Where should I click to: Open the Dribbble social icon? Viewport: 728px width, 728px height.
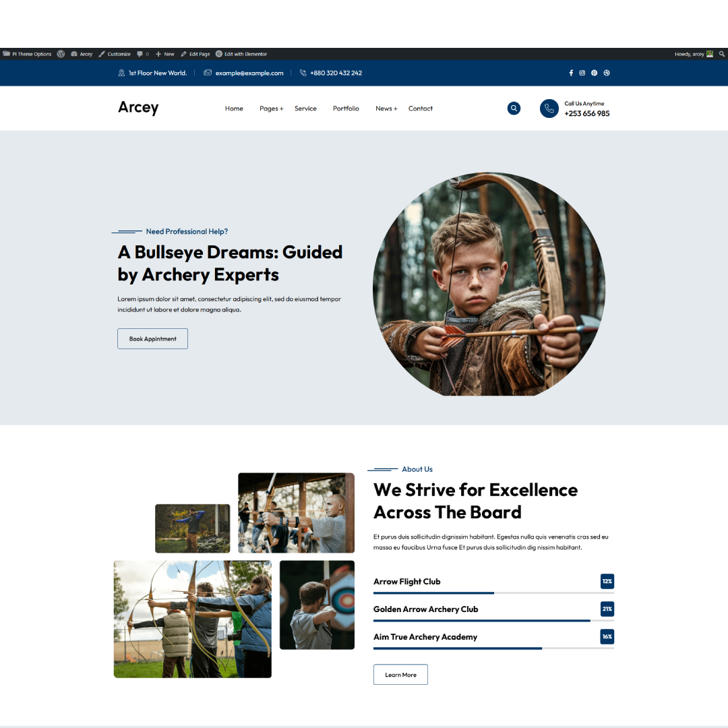click(606, 73)
